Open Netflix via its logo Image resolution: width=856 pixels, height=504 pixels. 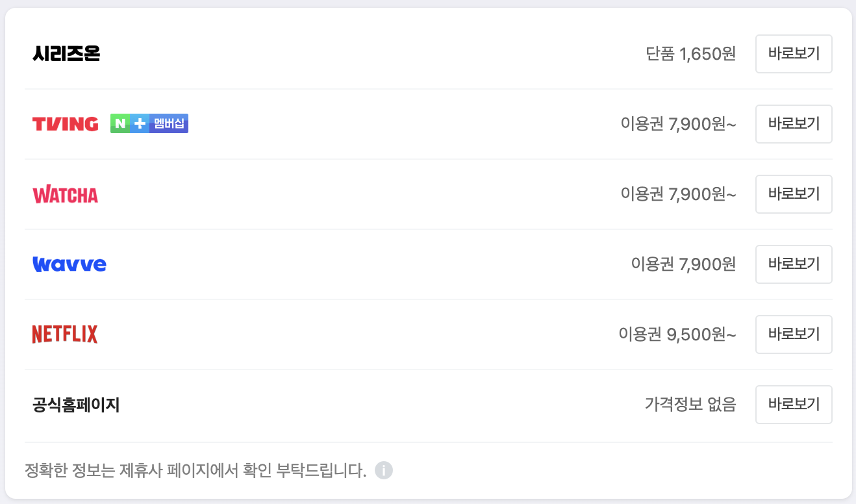pyautogui.click(x=64, y=334)
